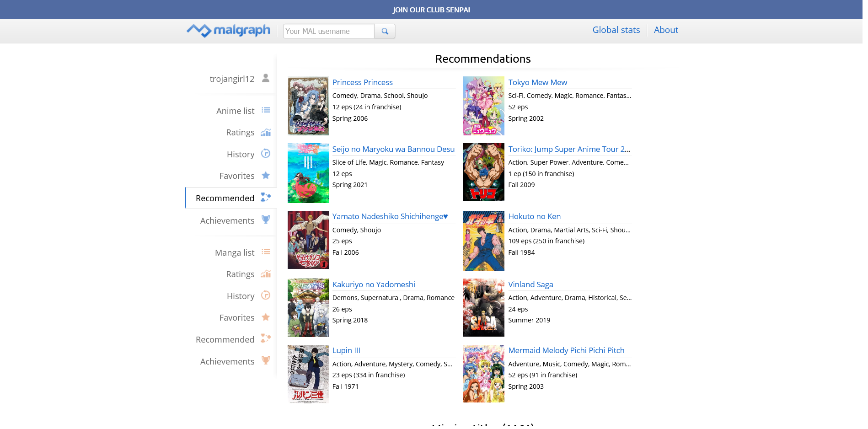Click the orange Manga list icon
868x429 pixels.
point(266,252)
